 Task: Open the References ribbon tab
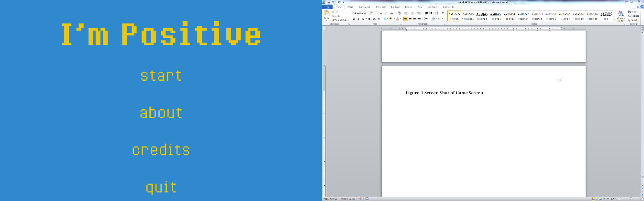(381, 7)
